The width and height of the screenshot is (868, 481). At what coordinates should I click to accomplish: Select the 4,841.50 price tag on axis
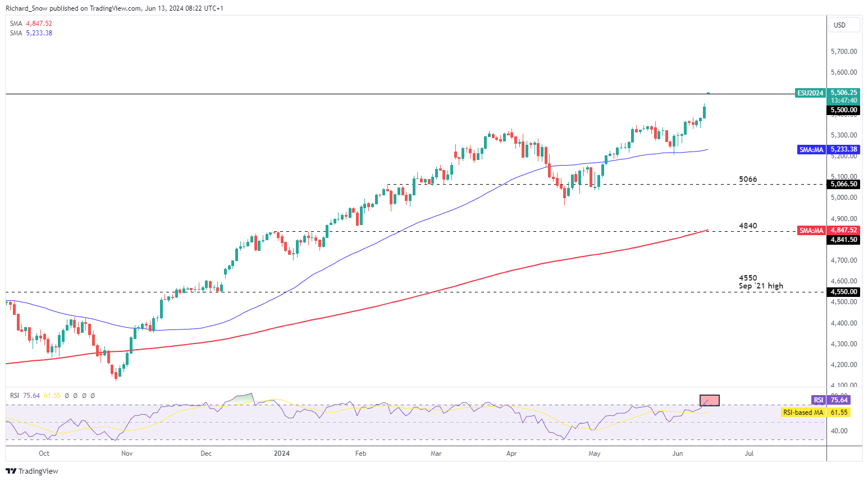(844, 240)
